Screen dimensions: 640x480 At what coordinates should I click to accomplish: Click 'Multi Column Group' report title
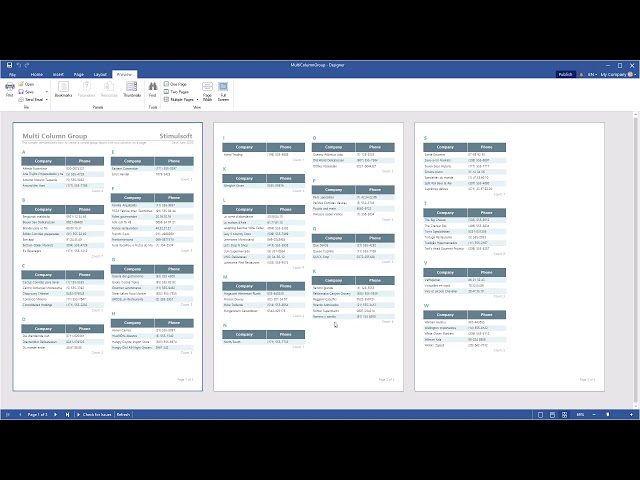point(55,136)
